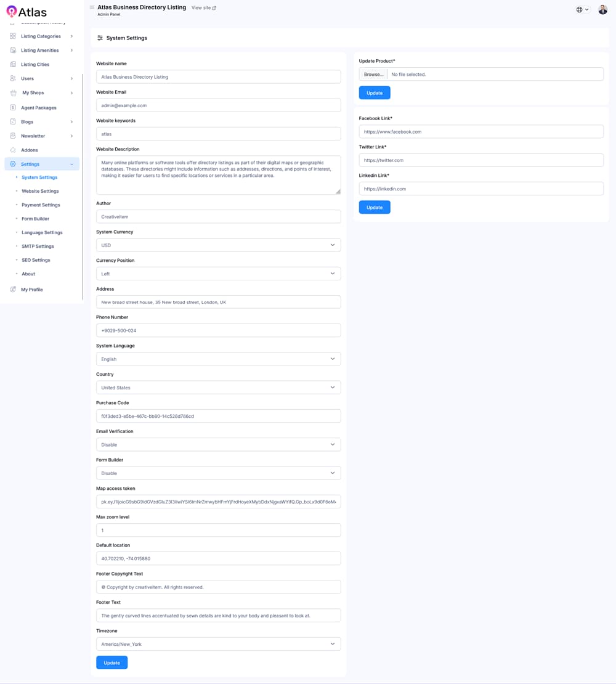The height and width of the screenshot is (684, 616).
Task: Open the globe language selector
Action: (583, 10)
